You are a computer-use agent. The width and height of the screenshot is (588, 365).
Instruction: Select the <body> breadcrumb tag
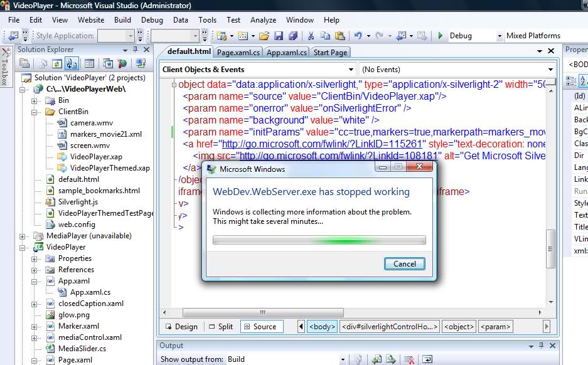[x=322, y=327]
